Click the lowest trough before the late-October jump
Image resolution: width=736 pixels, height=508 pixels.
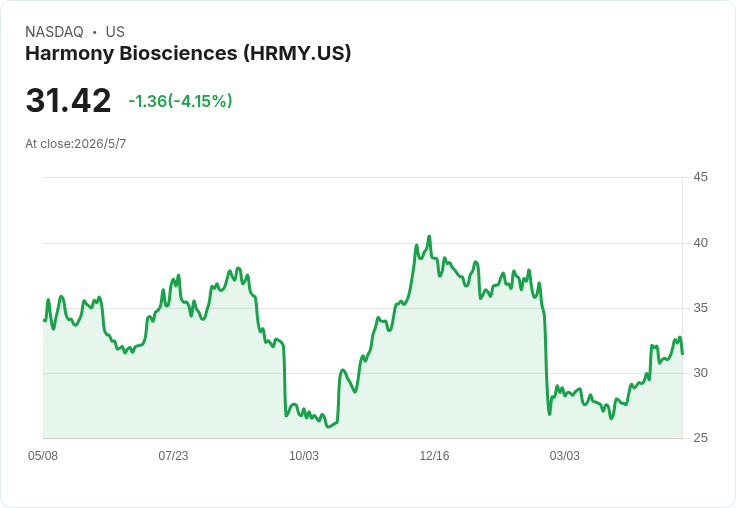[328, 427]
